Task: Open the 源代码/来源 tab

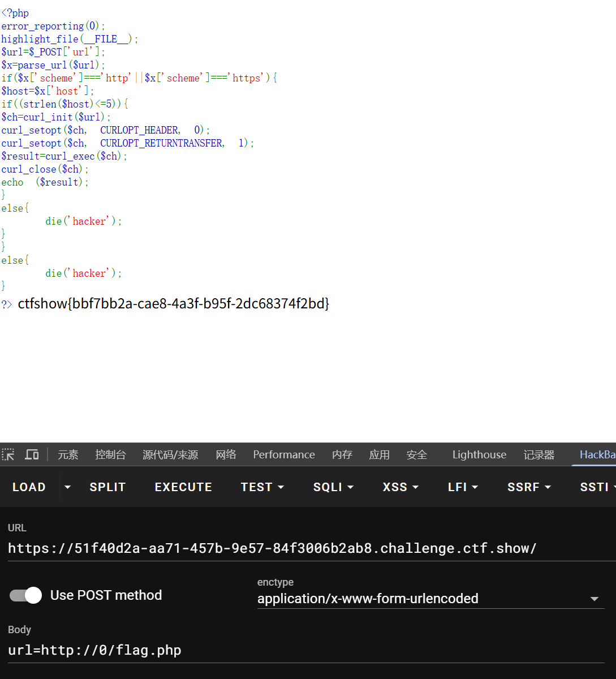Action: (170, 455)
